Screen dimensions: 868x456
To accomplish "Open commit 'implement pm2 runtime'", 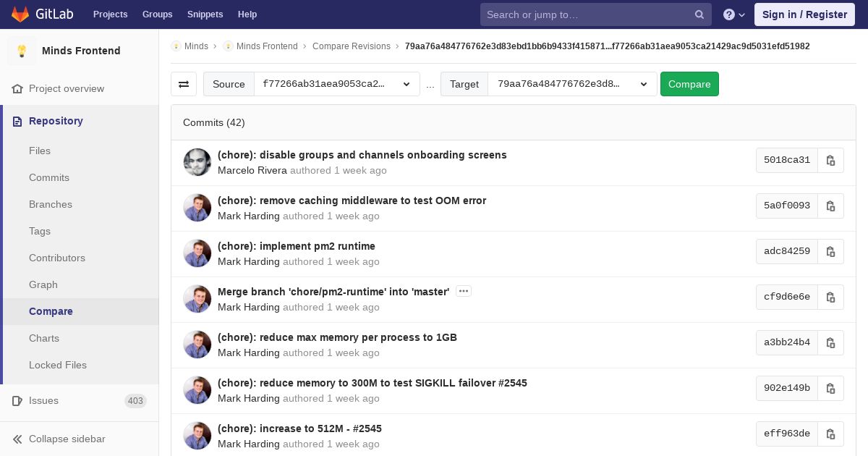I will pos(297,246).
